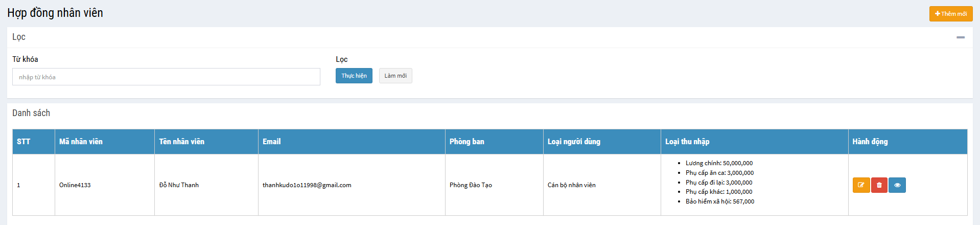Select employee code Online4133 cell

point(75,185)
